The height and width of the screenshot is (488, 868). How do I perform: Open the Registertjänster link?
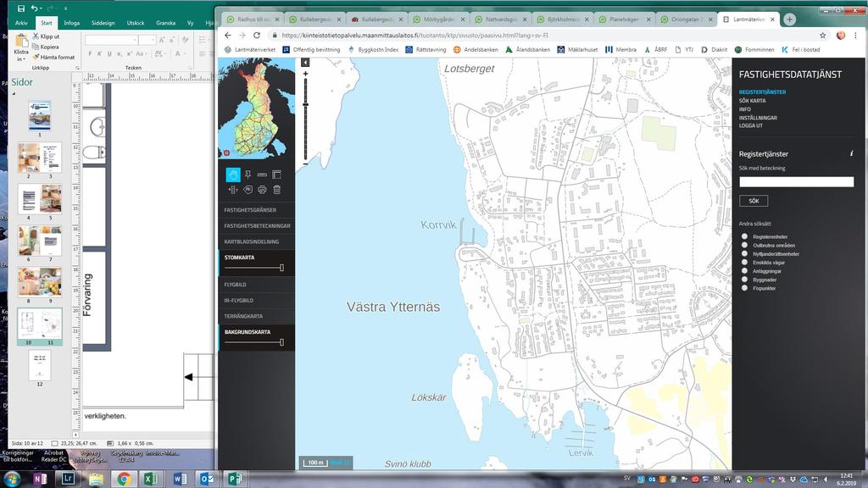coord(762,92)
